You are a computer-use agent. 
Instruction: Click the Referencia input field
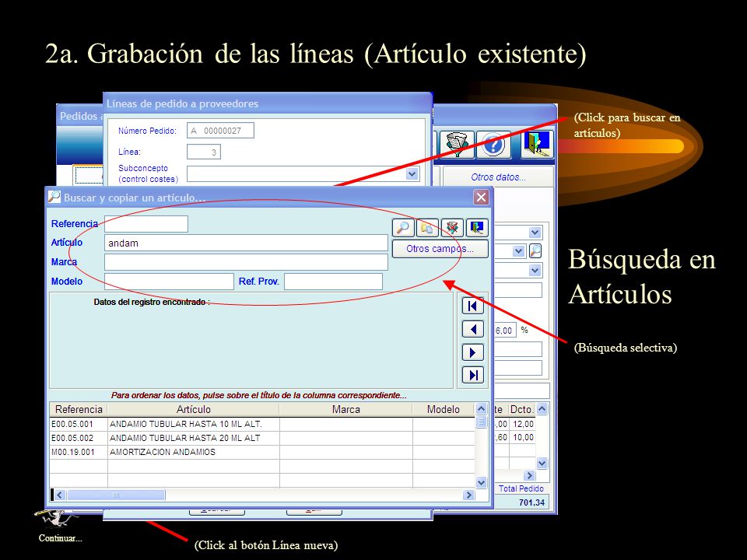click(146, 224)
